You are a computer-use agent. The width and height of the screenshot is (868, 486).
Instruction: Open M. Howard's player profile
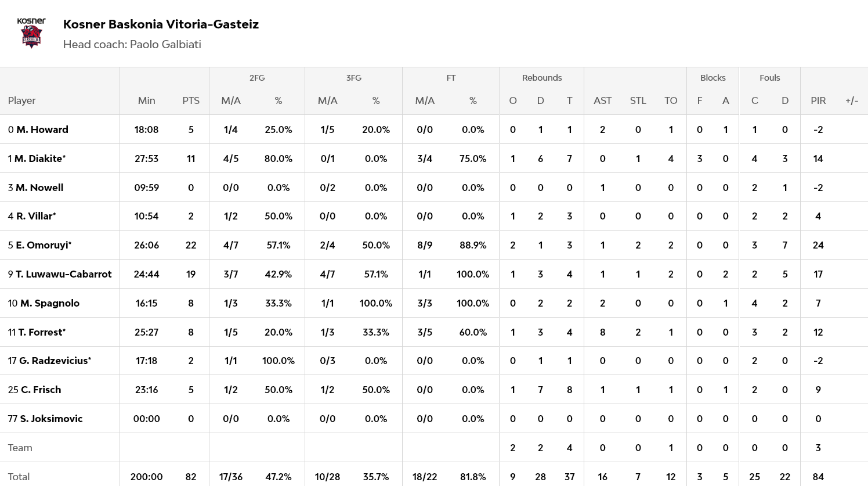(x=42, y=129)
